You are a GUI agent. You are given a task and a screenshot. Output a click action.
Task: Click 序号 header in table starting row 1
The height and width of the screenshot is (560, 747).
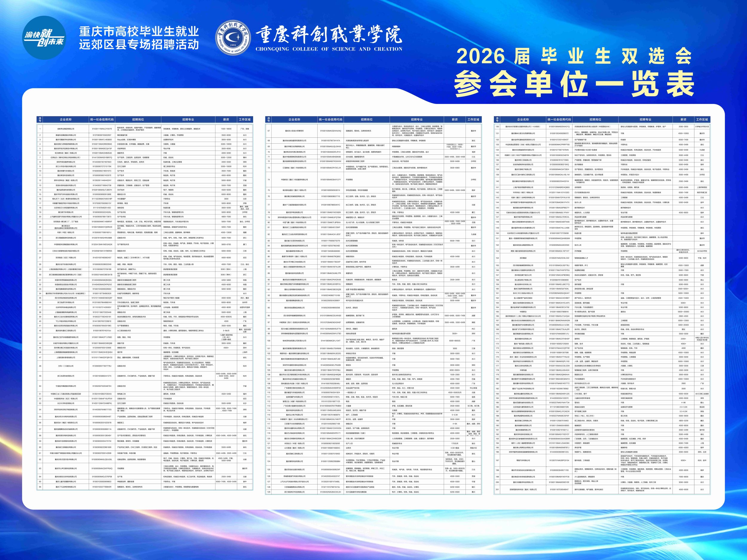click(x=40, y=119)
